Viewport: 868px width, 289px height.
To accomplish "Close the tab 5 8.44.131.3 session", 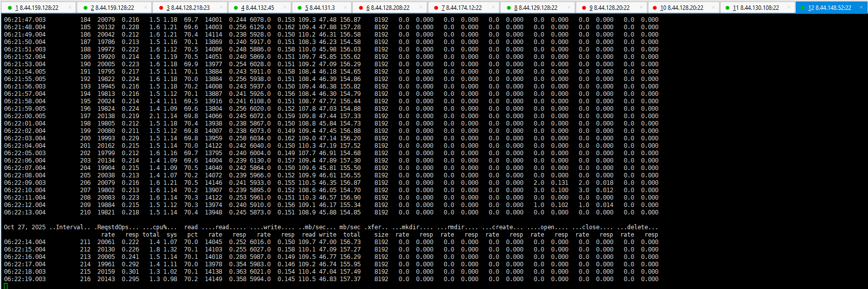I will point(345,7).
